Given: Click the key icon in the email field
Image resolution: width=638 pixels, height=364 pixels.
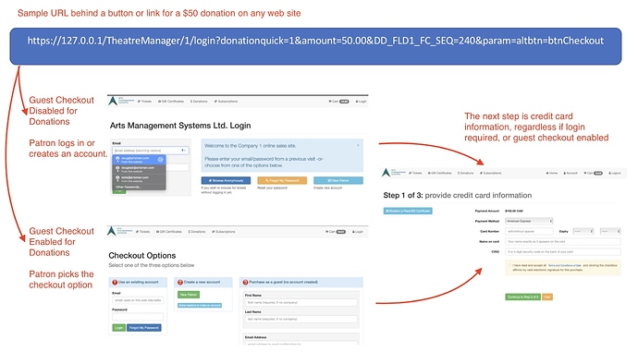Looking at the screenshot, I should click(183, 151).
